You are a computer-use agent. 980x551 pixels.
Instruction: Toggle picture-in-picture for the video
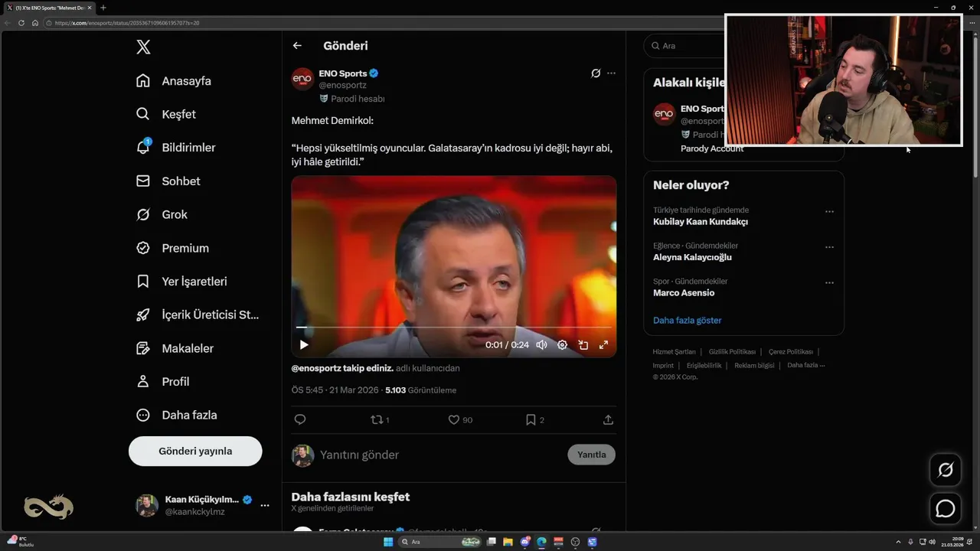[x=583, y=345]
